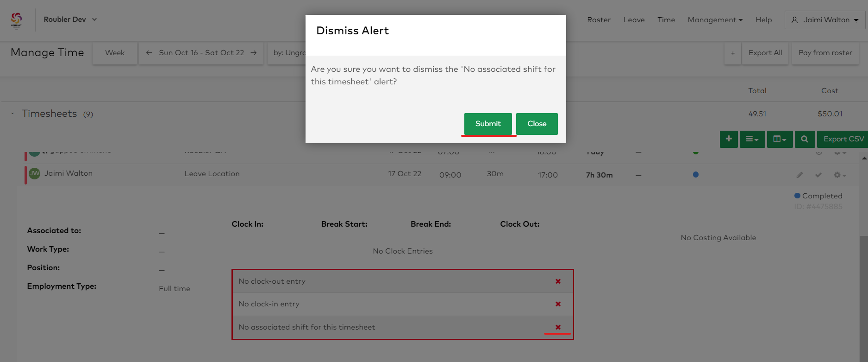
Task: Click the Sun Oct 16 - Sat Oct 22 date range
Action: click(x=201, y=53)
